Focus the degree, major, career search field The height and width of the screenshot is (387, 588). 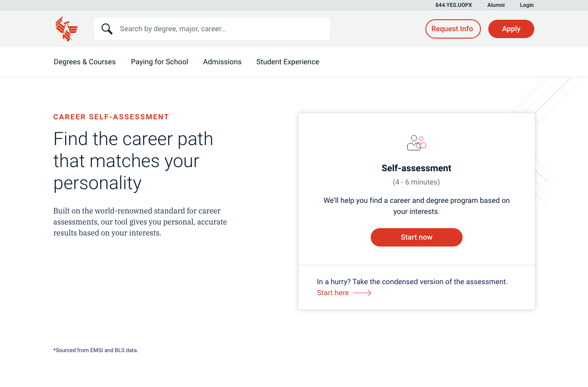212,29
